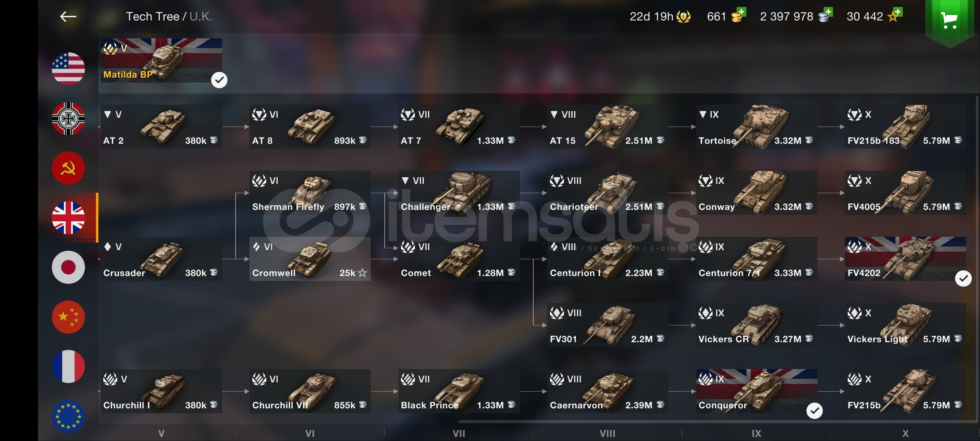980x441 pixels.
Task: Select the European nation flag
Action: (68, 416)
